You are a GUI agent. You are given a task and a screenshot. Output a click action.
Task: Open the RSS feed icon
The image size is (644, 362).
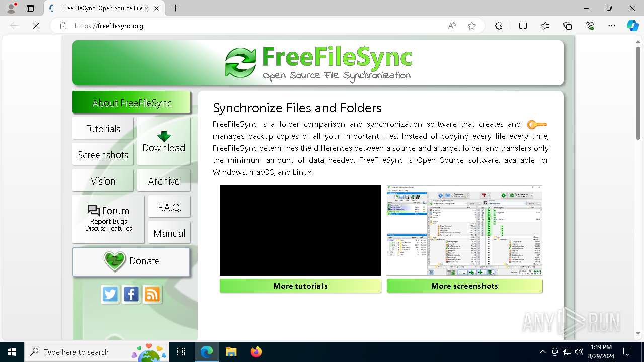(152, 294)
